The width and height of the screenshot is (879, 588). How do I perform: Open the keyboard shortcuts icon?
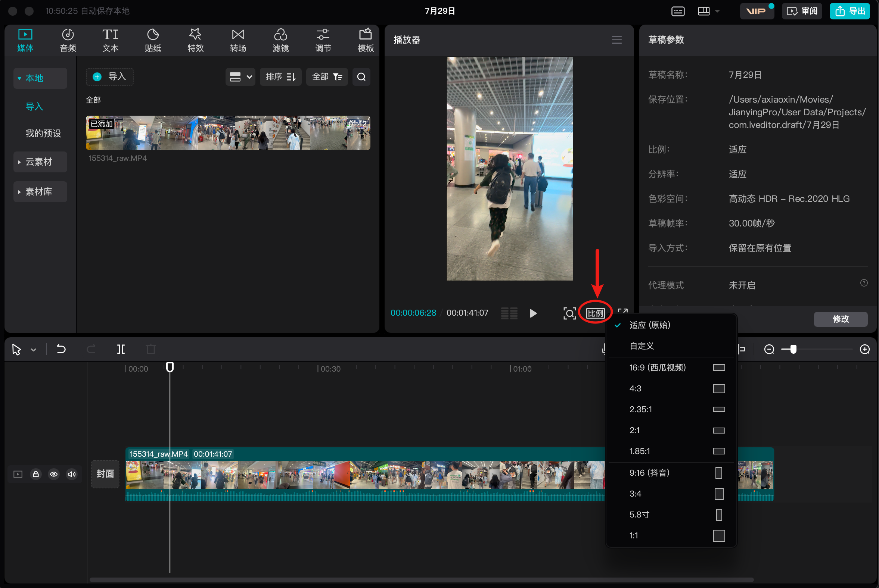(678, 11)
